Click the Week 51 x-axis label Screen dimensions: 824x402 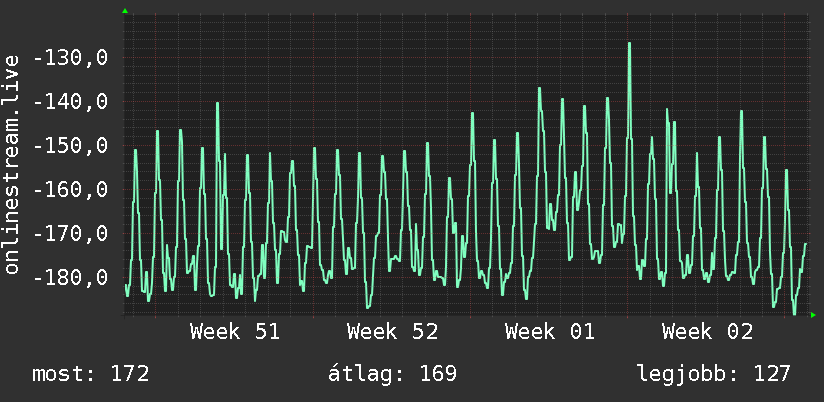click(235, 332)
